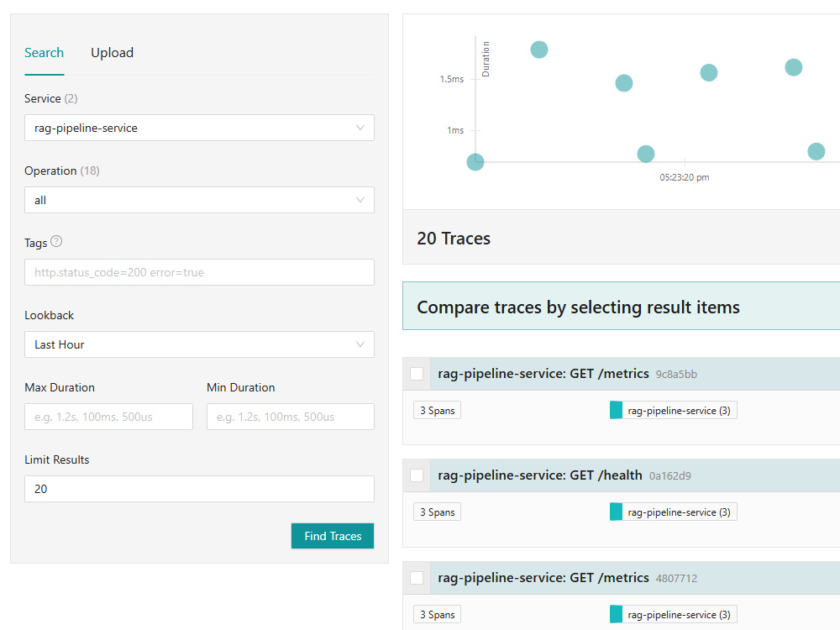840x630 pixels.
Task: Click the teal color swatch in trace 9c8a5bb service tag
Action: [616, 411]
